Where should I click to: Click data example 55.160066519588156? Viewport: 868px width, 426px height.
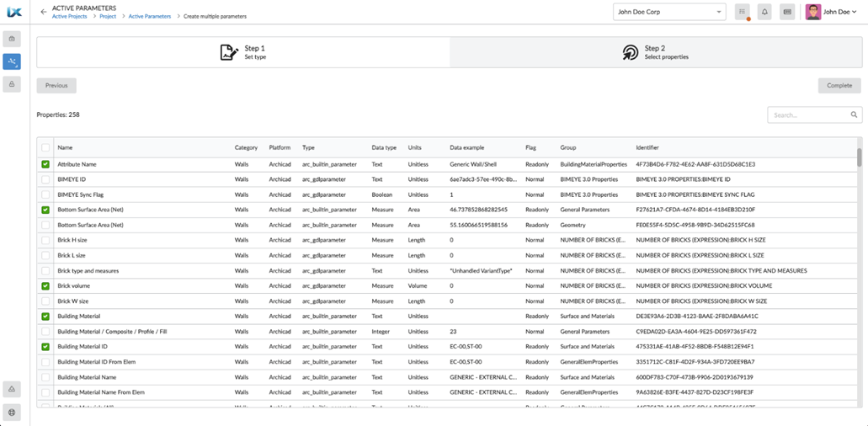pos(479,225)
